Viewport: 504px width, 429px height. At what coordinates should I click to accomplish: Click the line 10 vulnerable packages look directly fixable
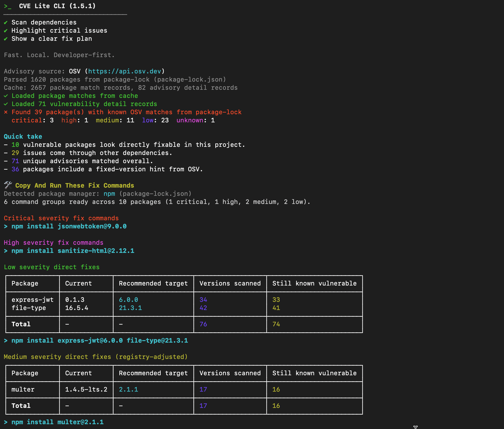point(124,145)
